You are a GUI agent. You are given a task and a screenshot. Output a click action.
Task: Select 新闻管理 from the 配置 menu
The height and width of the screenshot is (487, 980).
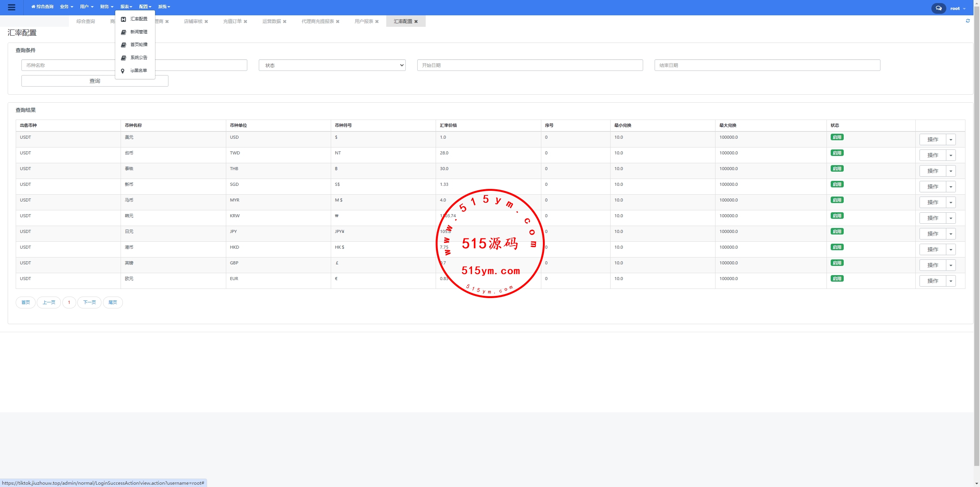139,32
